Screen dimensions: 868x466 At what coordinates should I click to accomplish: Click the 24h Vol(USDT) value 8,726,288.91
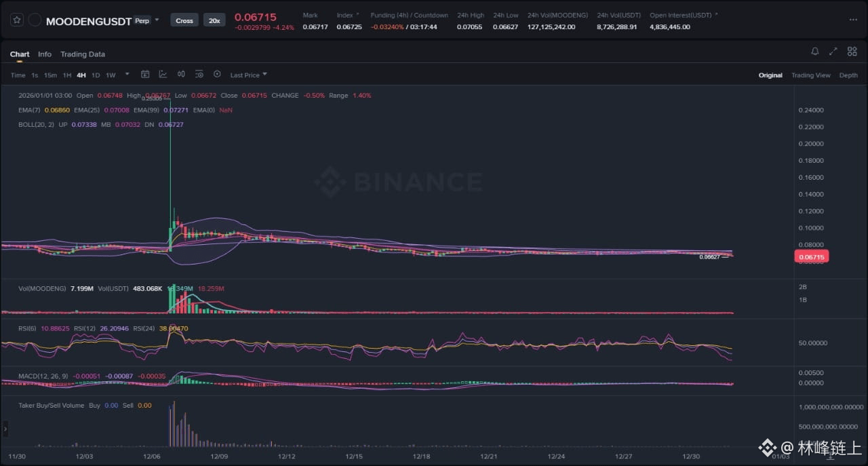tap(617, 27)
